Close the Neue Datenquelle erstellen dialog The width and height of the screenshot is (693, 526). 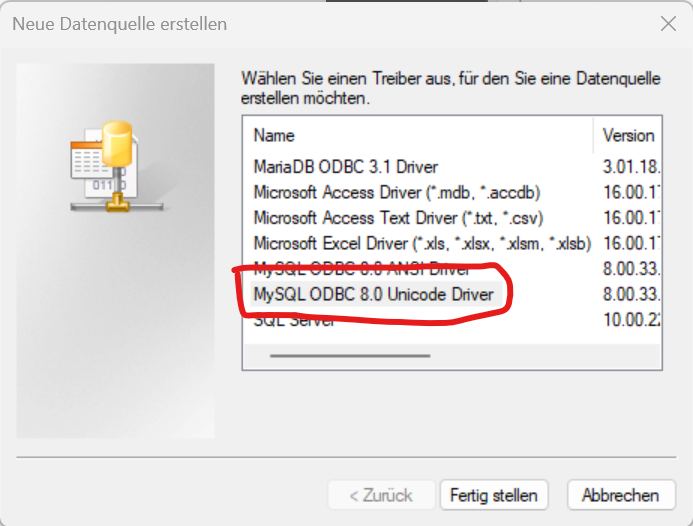point(668,24)
